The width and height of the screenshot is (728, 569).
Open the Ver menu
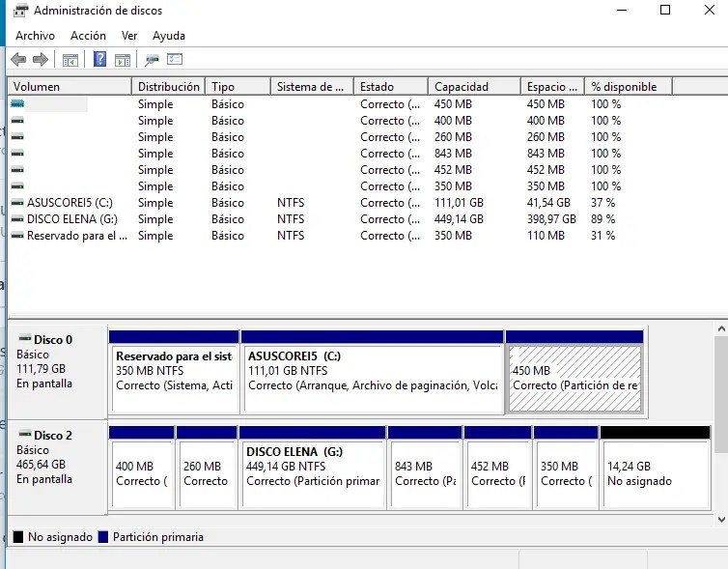[x=129, y=36]
